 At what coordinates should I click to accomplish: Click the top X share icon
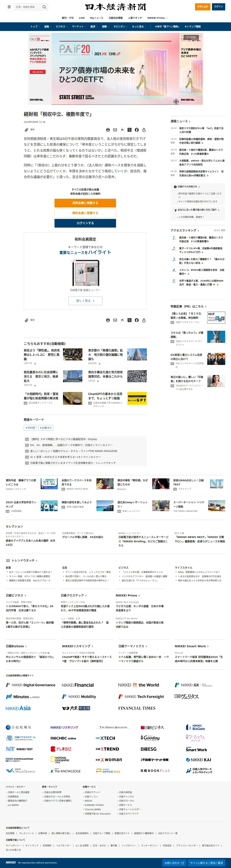click(x=129, y=130)
